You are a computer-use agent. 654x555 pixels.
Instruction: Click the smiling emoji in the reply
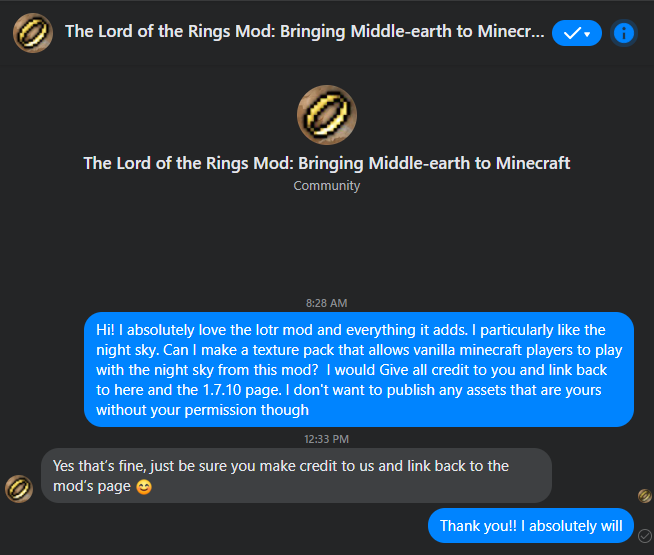click(144, 487)
